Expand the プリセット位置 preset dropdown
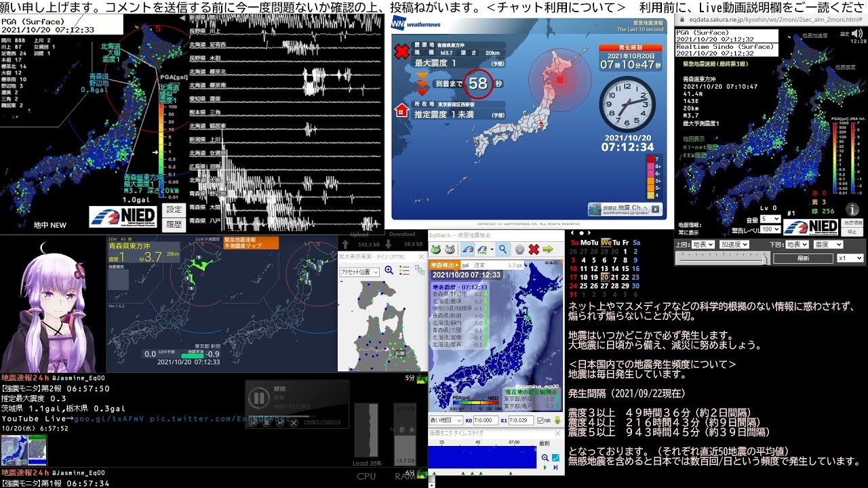Image resolution: width=868 pixels, height=488 pixels. 359,271
